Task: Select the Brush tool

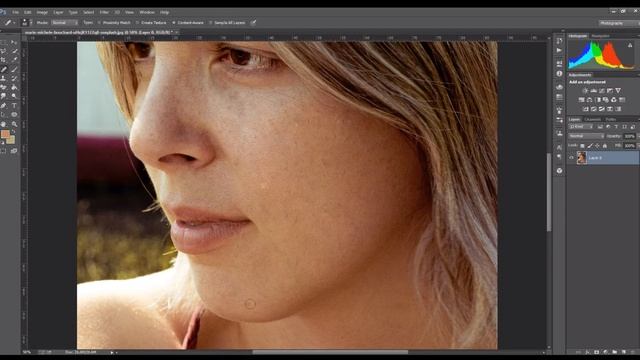Action: tap(14, 69)
